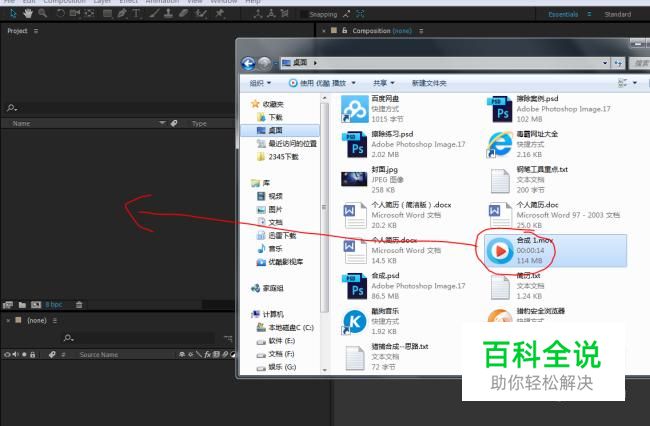The width and height of the screenshot is (650, 426).
Task: Open the 8 bpc color depth setting
Action: (53, 305)
